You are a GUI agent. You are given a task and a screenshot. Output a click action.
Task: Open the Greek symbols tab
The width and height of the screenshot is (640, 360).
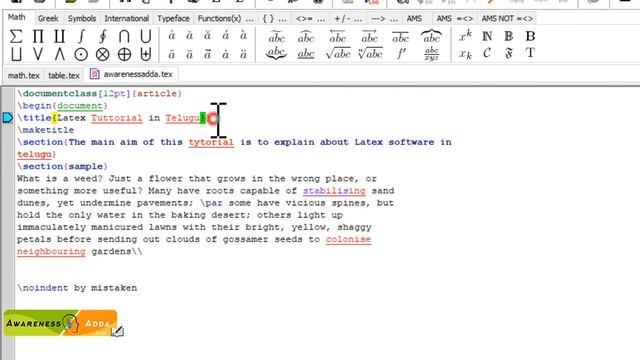[x=48, y=18]
